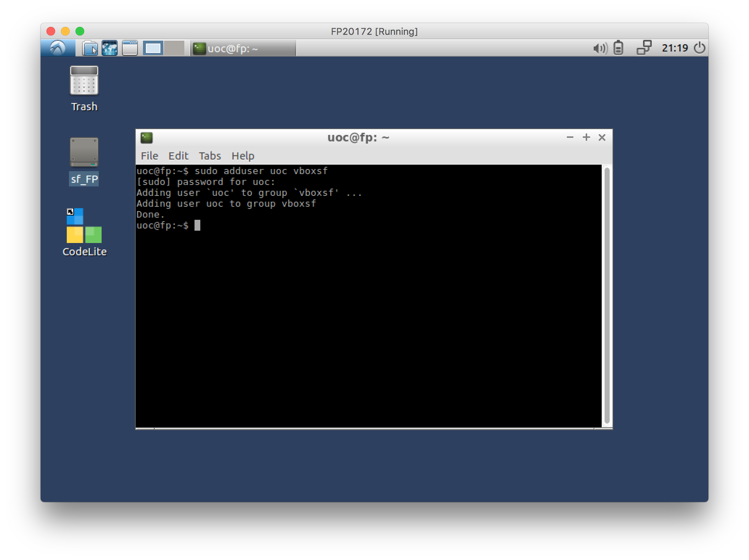Click the clock showing 21:19

[675, 48]
